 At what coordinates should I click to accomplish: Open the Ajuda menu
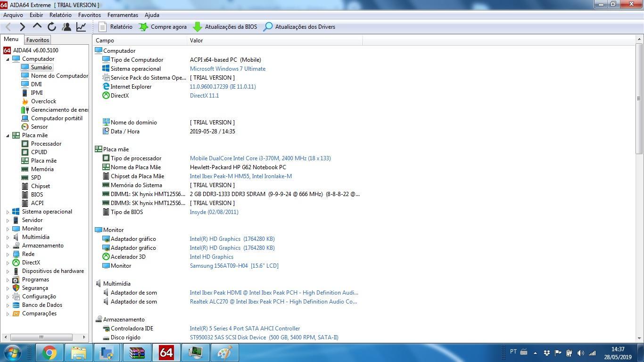click(152, 15)
